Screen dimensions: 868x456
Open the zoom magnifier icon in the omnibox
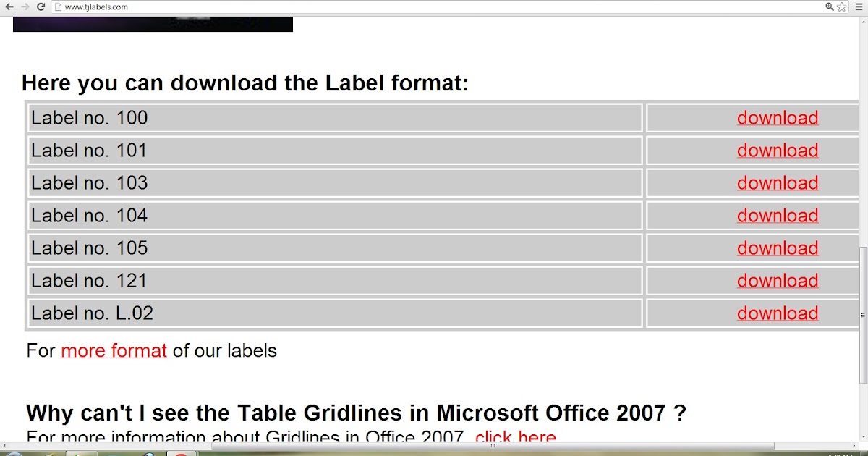coord(829,7)
